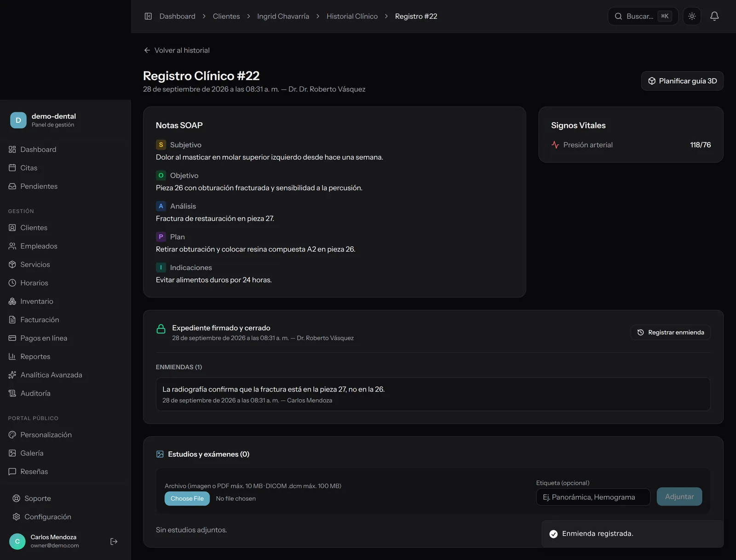Open Citas in the sidebar

[x=65, y=168]
